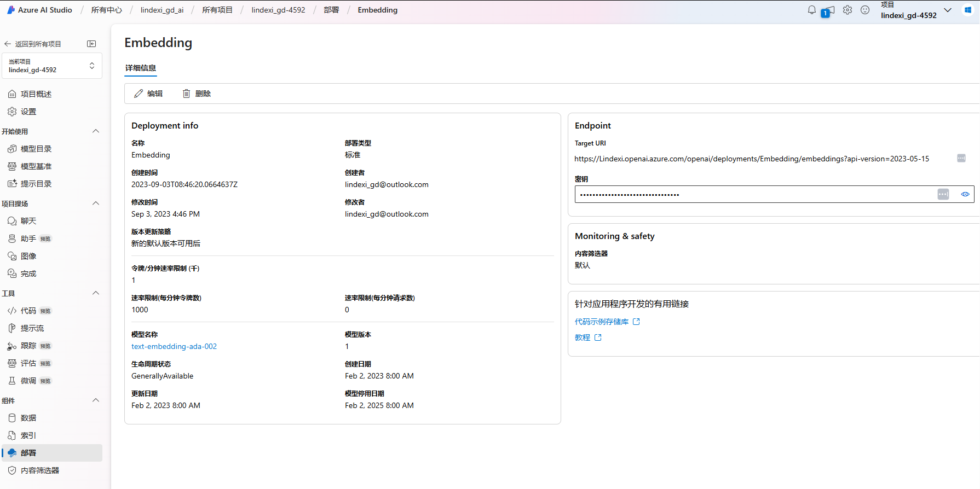Click the 2023-09-03T08:46:20.0664637Z timestamp
The image size is (980, 489).
pos(185,184)
